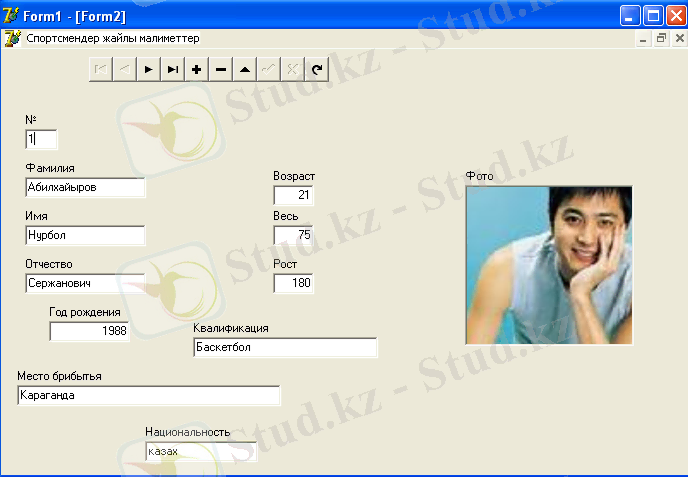688x477 pixels.
Task: Click the prior record navigator button
Action: point(125,69)
